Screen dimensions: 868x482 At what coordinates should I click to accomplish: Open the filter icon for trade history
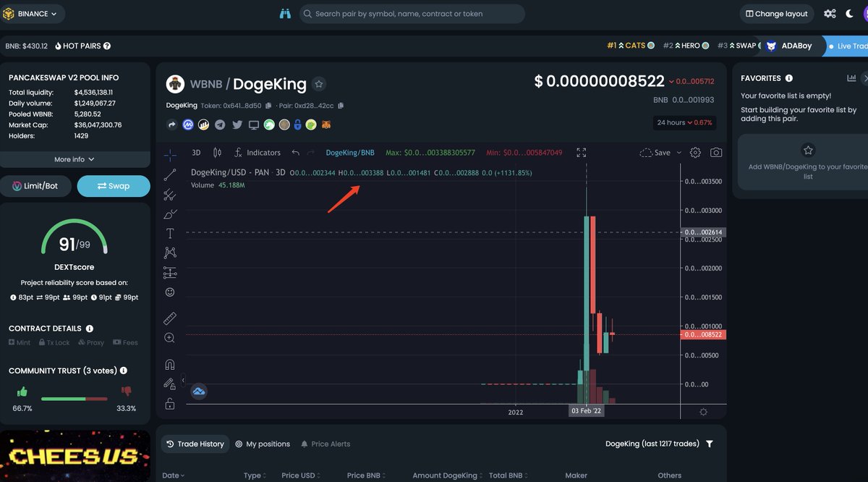[710, 444]
